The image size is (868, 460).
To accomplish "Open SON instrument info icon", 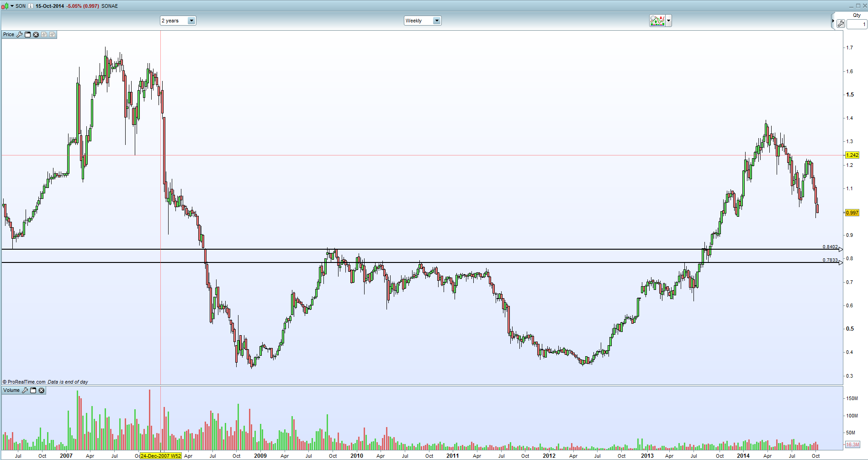I will point(31,6).
